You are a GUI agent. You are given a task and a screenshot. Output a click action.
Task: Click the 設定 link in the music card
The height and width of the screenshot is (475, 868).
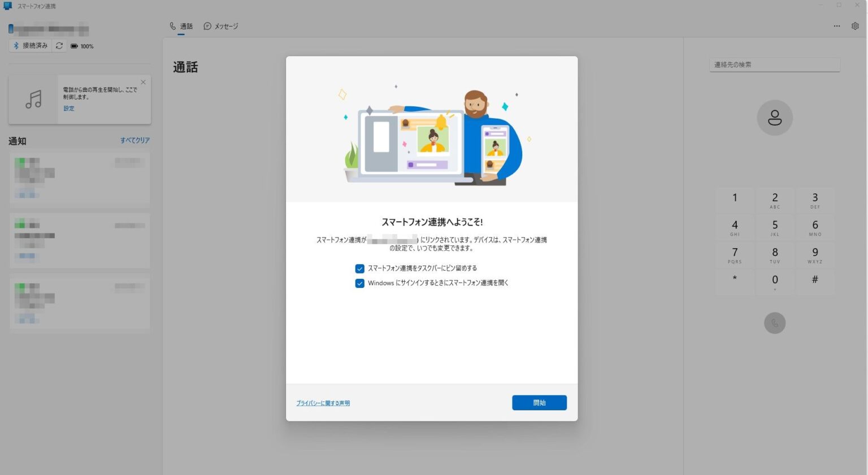coord(68,108)
